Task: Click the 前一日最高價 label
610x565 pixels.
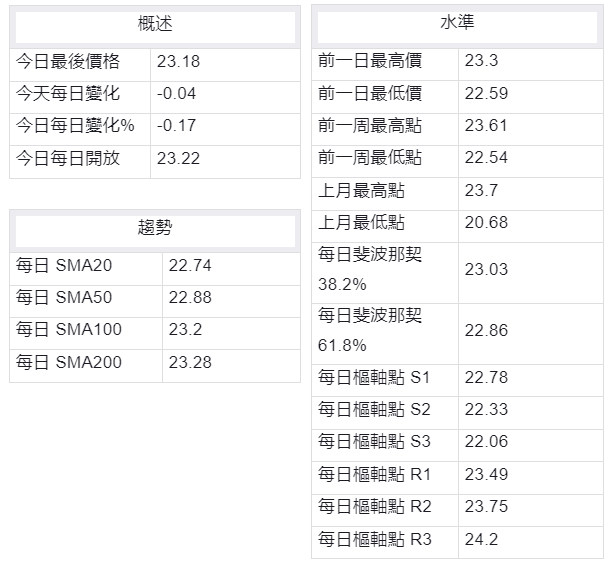Action: point(370,62)
